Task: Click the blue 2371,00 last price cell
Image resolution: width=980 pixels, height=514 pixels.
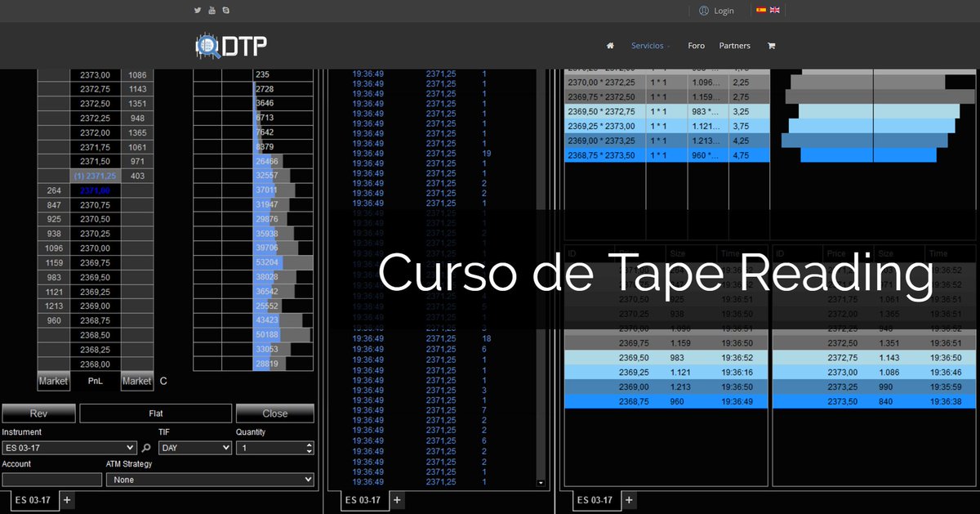Action: pos(96,190)
